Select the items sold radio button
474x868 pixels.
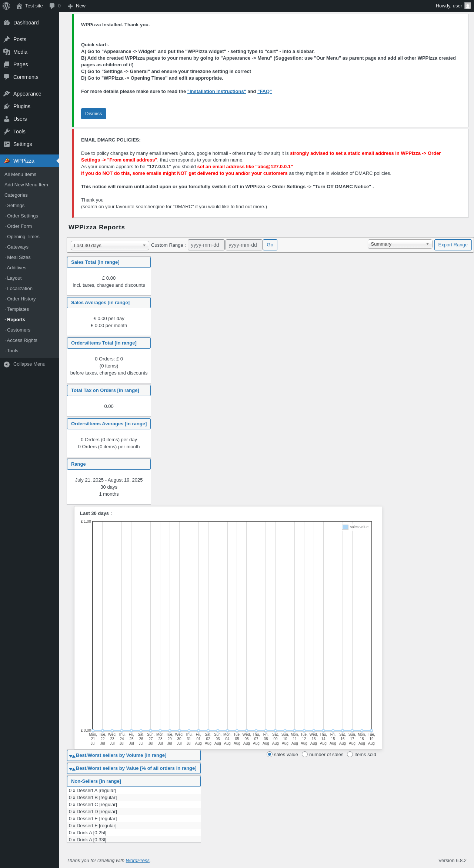click(350, 754)
